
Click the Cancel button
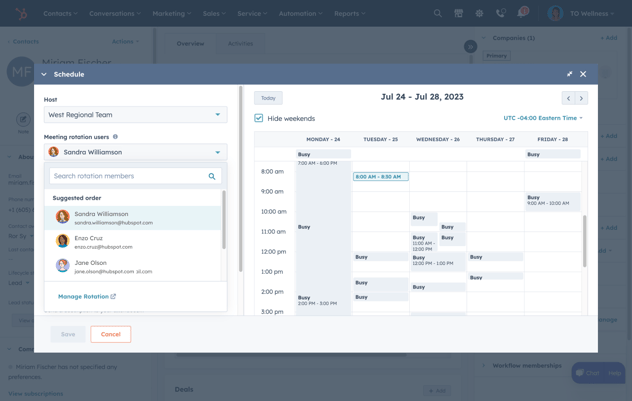(110, 334)
